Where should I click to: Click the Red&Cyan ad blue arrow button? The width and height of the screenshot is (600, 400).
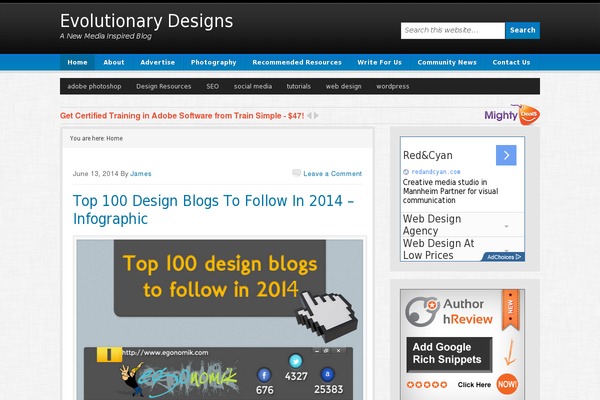point(506,155)
